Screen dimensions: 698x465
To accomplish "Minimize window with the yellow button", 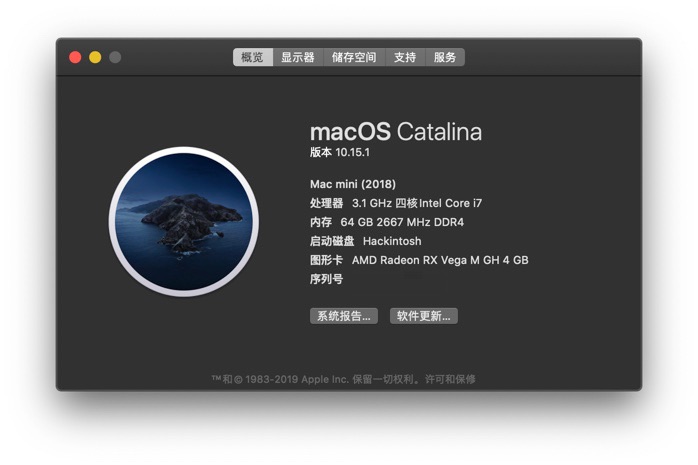I will point(95,57).
